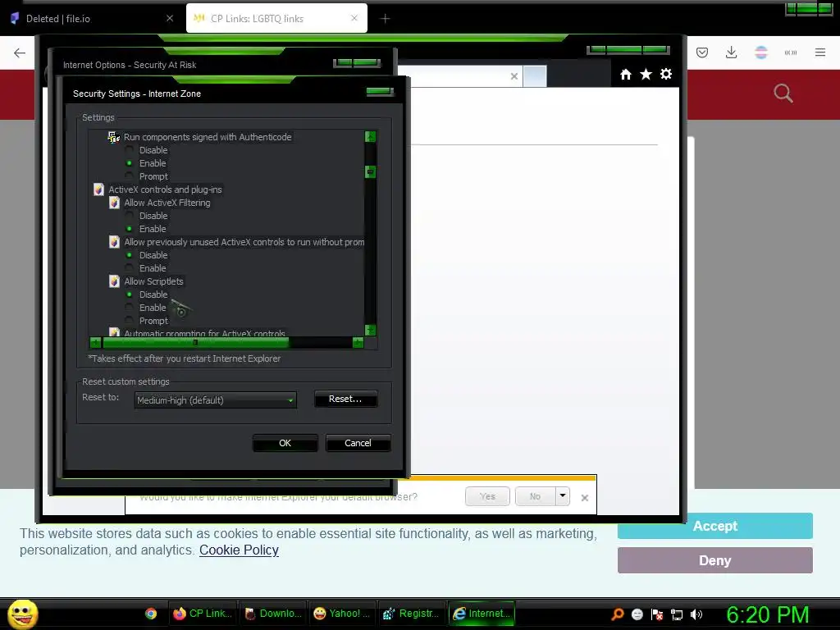
Task: Clear the IE address bar X
Action: pyautogui.click(x=514, y=76)
